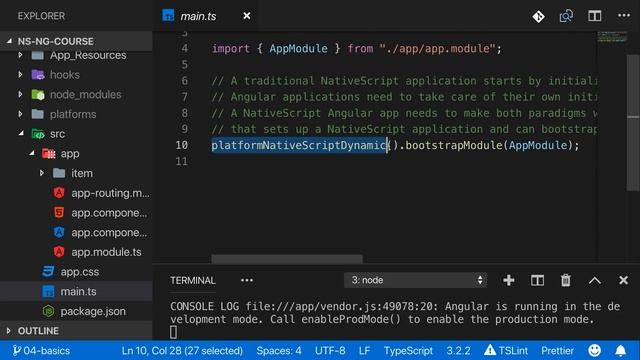Select the TERMINAL panel tab
Screen dimensions: 640x360
(193, 280)
